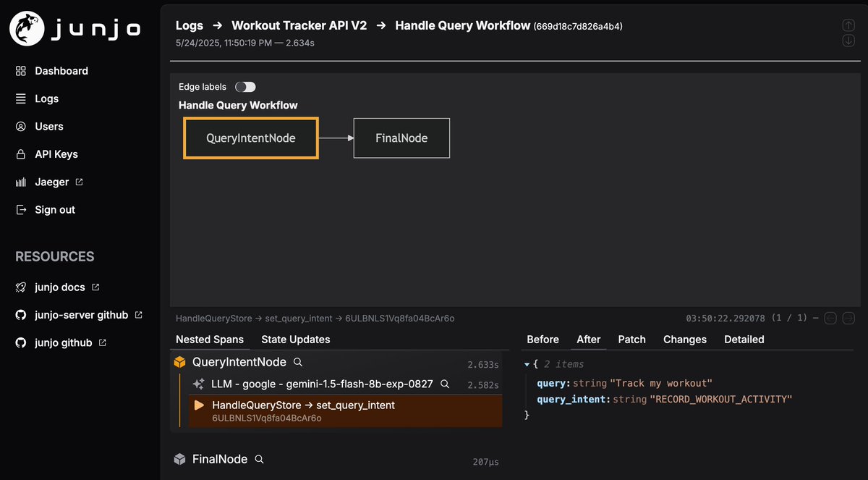The width and height of the screenshot is (868, 480).
Task: Open the Detailed tab
Action: (744, 340)
